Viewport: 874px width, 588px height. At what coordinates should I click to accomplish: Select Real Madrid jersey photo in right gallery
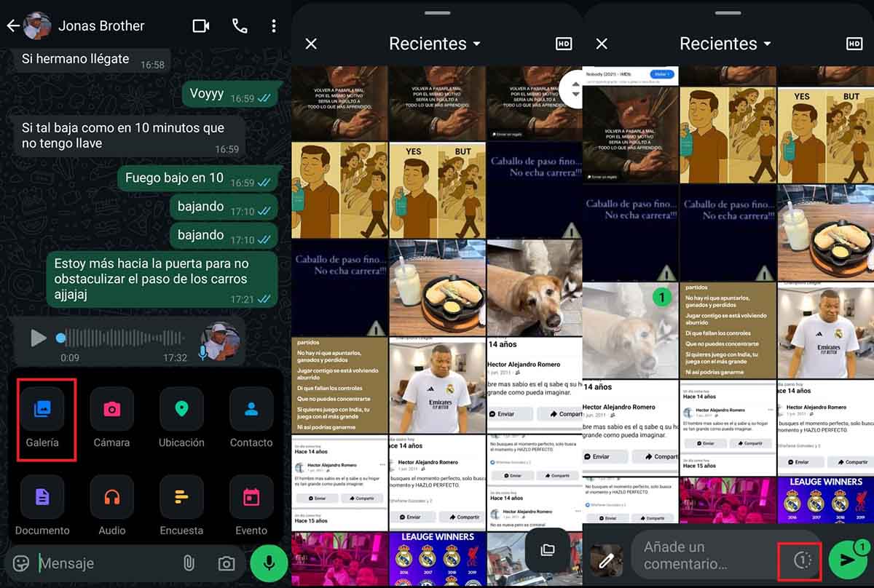826,330
